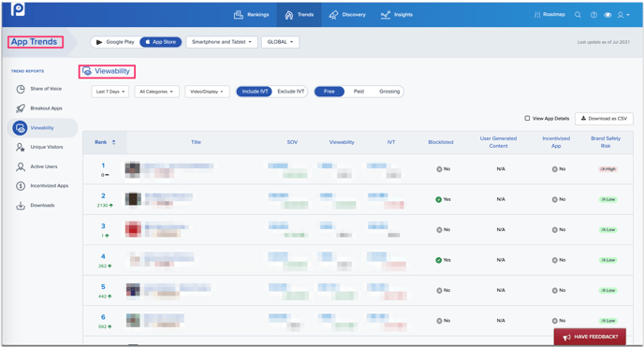Select the Google Play store toggle

point(115,42)
